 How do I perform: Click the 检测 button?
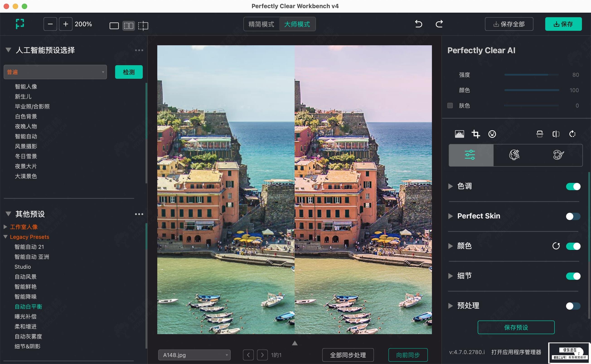point(129,72)
